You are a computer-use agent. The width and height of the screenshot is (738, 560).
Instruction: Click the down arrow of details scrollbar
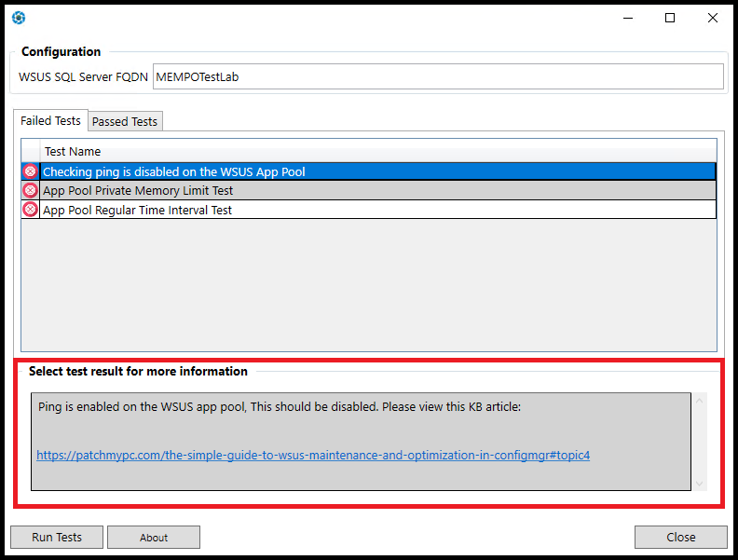pyautogui.click(x=700, y=484)
